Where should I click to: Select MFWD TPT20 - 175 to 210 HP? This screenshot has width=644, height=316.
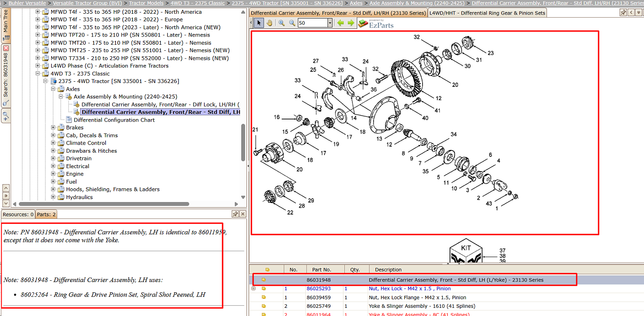[131, 35]
